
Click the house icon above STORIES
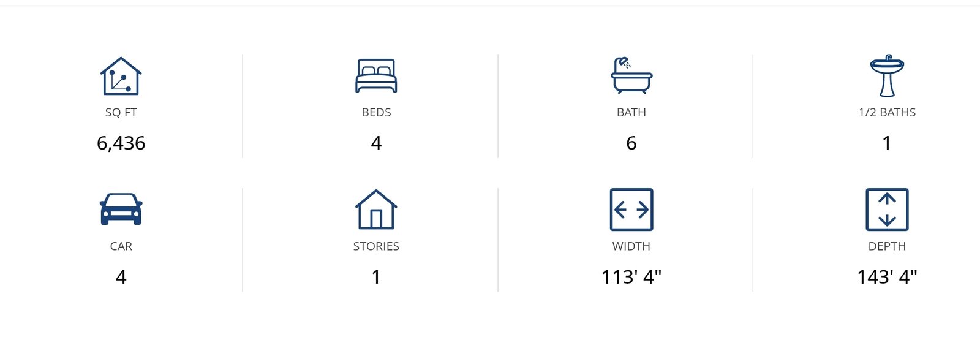(376, 210)
